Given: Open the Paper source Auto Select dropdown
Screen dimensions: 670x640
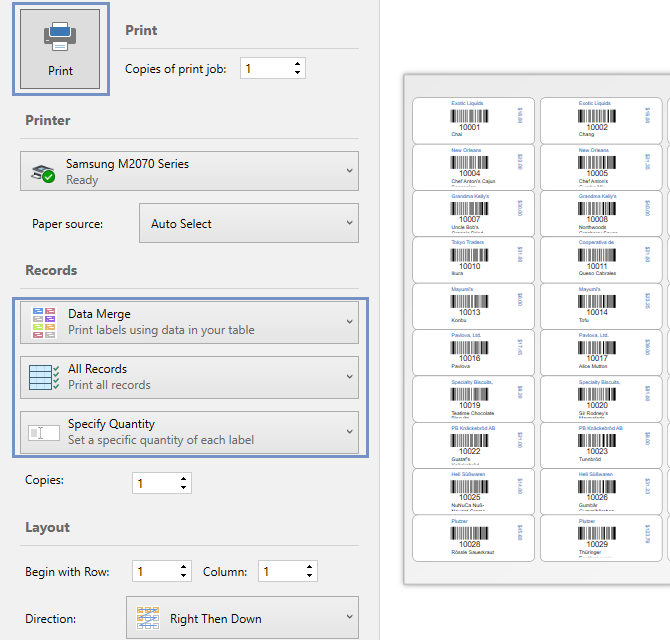Looking at the screenshot, I should (x=249, y=223).
